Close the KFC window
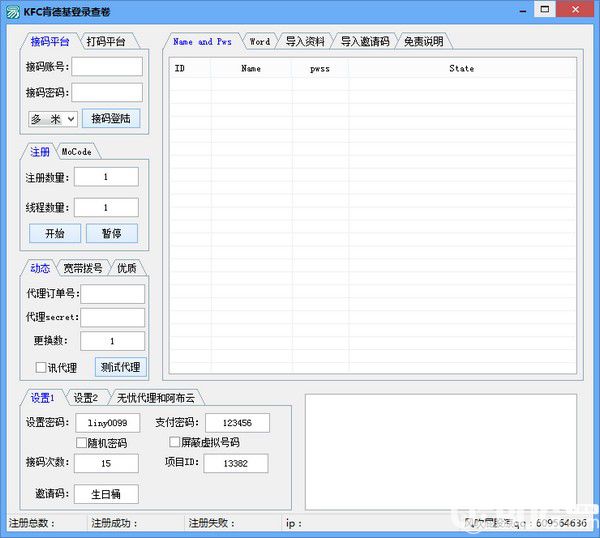Viewport: 600px width, 538px height. pos(576,10)
